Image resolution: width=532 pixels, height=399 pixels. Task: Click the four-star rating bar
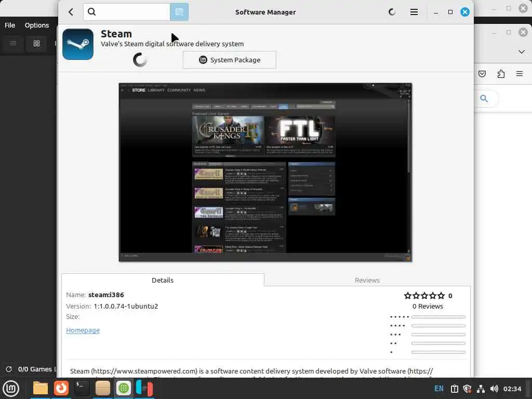(438, 326)
